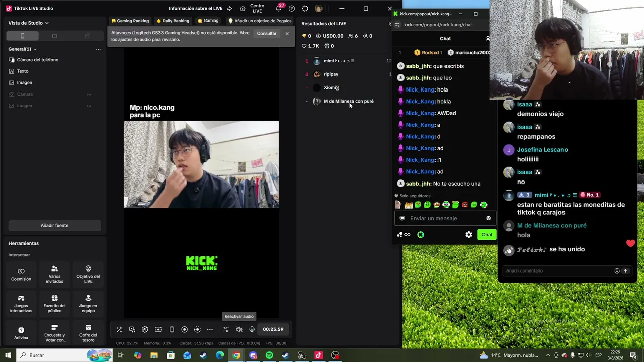Open Kick chat settings gear
644x362 pixels.
click(469, 235)
